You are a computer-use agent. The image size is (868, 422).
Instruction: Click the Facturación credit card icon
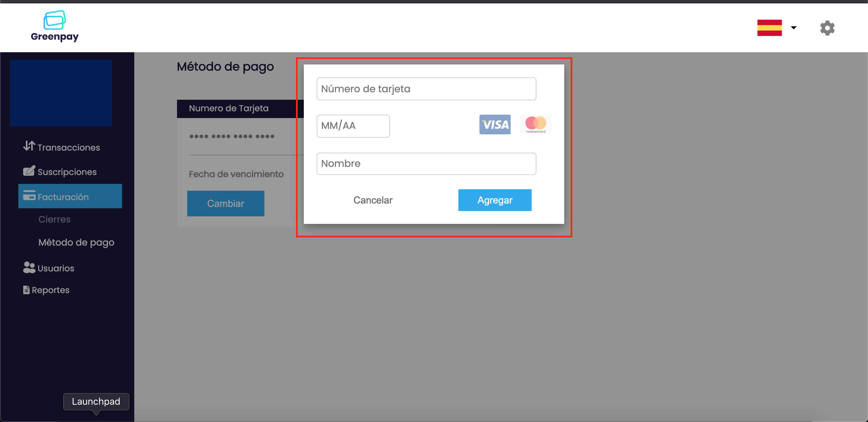[29, 196]
